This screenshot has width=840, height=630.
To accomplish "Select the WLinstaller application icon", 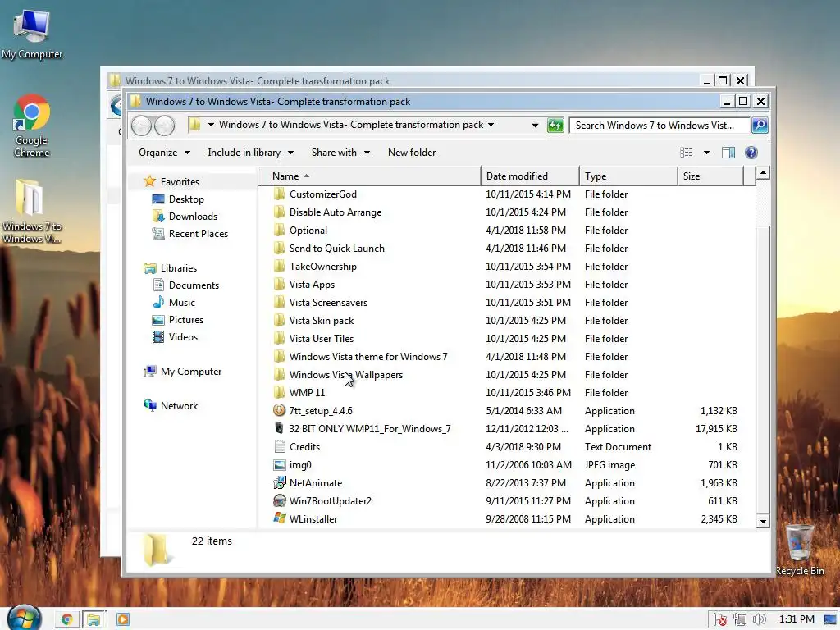I will click(x=279, y=518).
